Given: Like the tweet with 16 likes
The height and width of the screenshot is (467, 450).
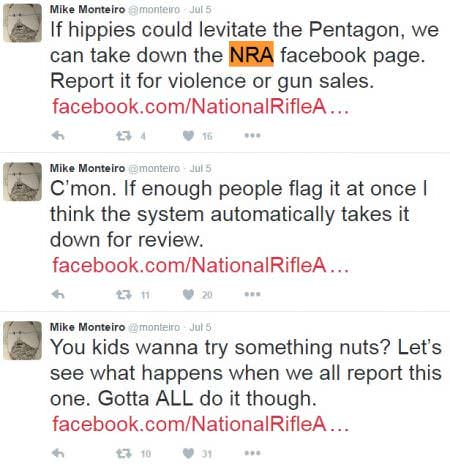Looking at the screenshot, I should (x=188, y=136).
